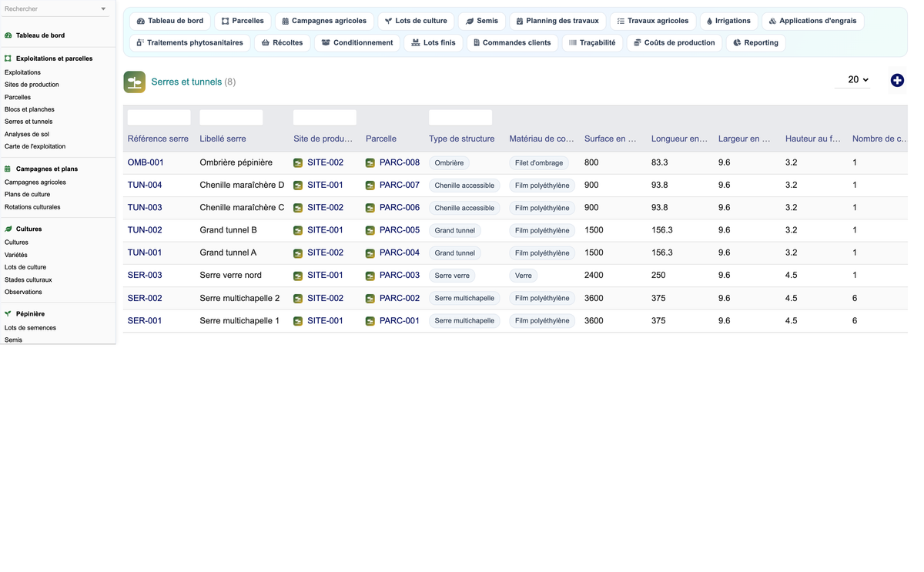924x572 pixels.
Task: Open record OMB-001
Action: [146, 162]
